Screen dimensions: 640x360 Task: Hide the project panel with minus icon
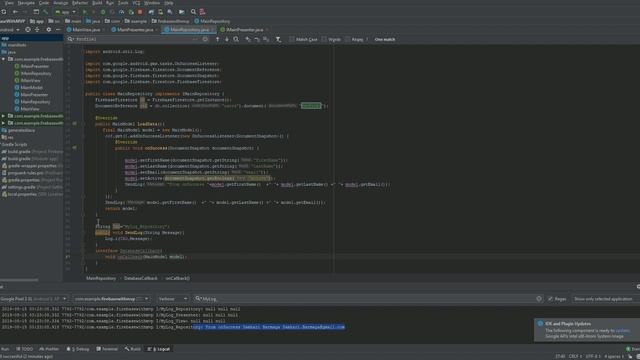(x=58, y=29)
